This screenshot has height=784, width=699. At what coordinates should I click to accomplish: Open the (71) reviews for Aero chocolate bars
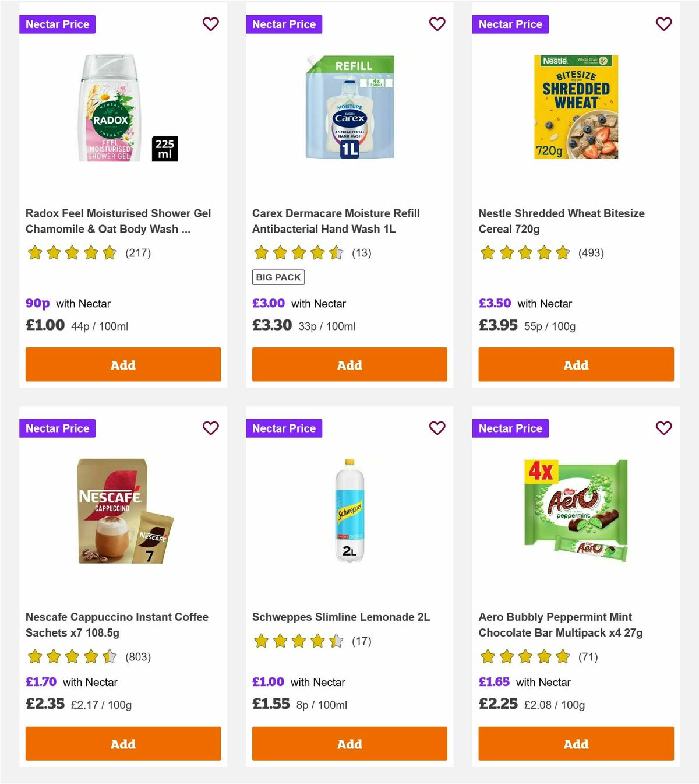[x=589, y=657]
